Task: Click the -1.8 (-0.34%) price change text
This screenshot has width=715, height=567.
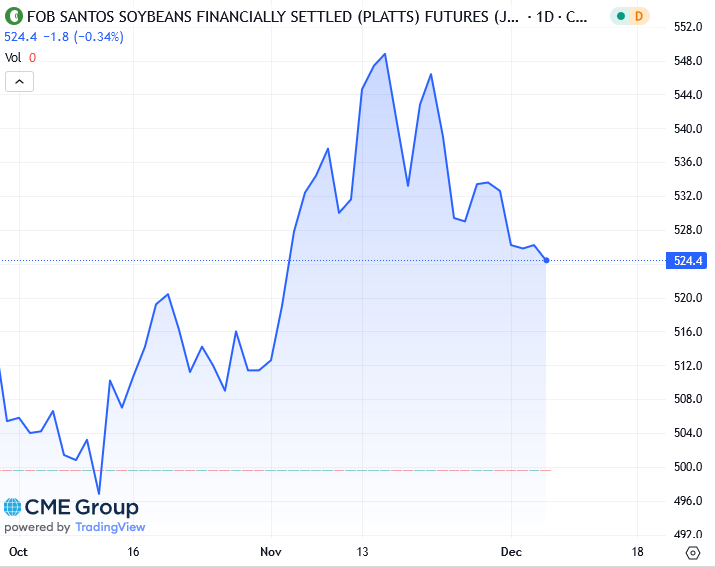Action: tap(82, 37)
